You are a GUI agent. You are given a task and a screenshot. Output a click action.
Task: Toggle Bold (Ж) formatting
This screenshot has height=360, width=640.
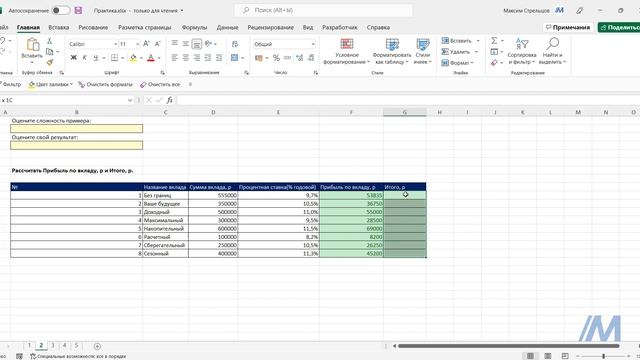[73, 58]
